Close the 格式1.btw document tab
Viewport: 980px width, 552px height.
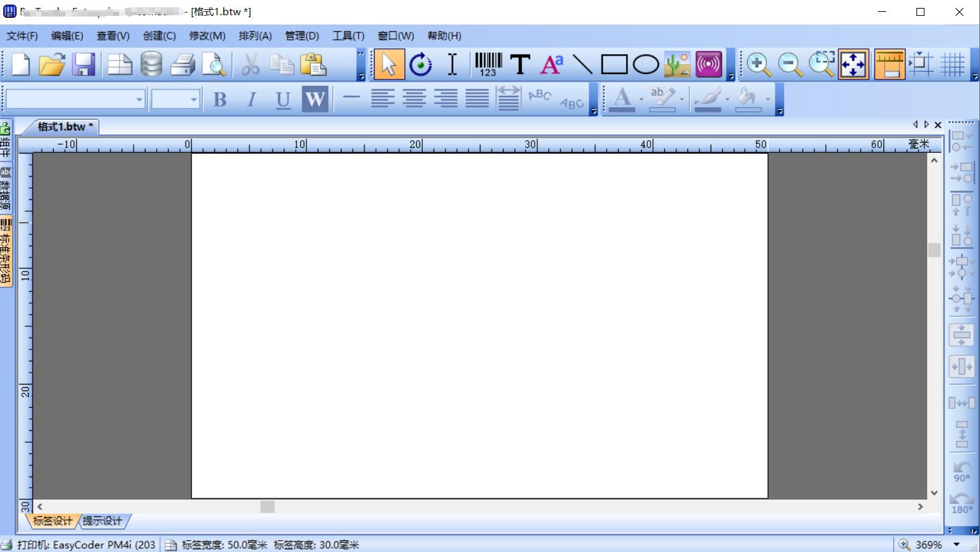[938, 124]
